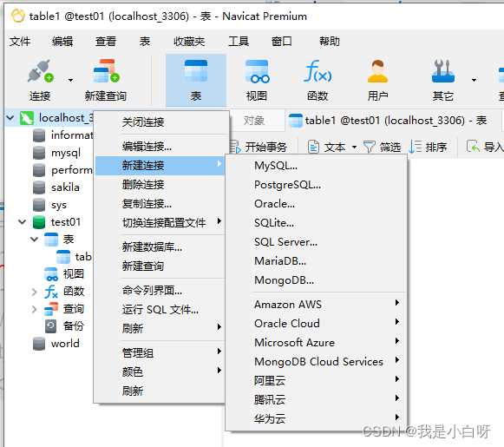This screenshot has width=504, height=447.
Task: Click the green test01 database icon
Action: [39, 222]
